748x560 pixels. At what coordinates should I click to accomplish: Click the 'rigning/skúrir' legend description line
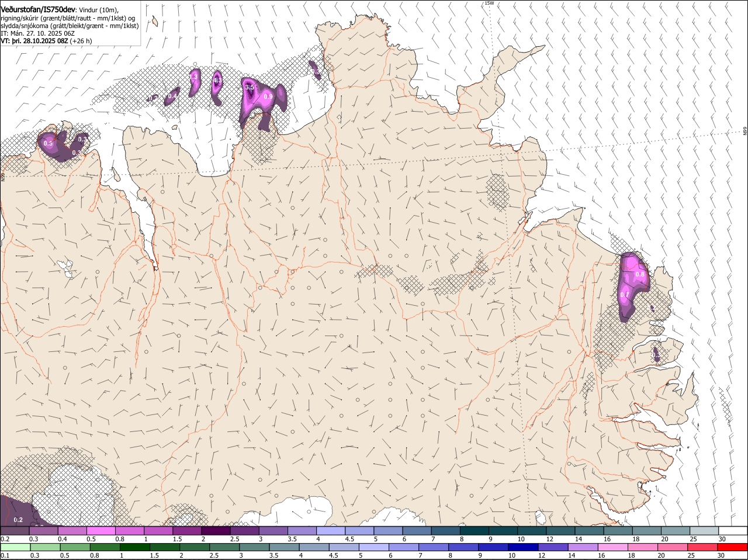click(68, 18)
